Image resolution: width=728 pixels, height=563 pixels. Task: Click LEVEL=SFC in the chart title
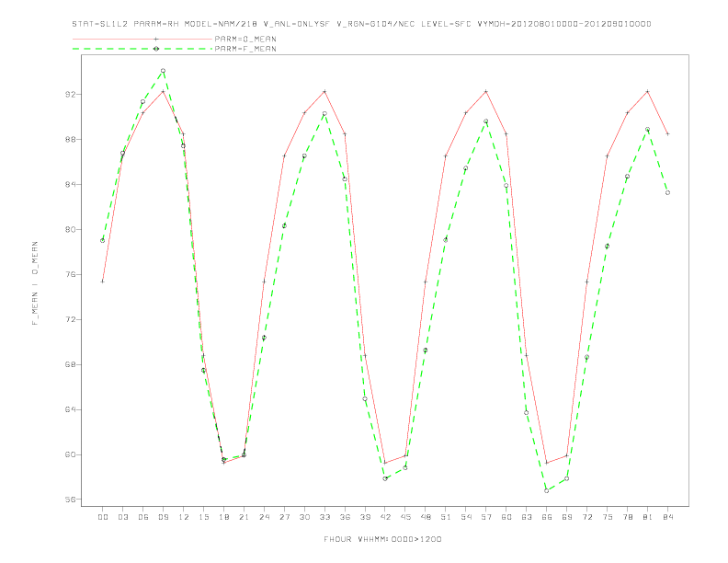click(446, 24)
